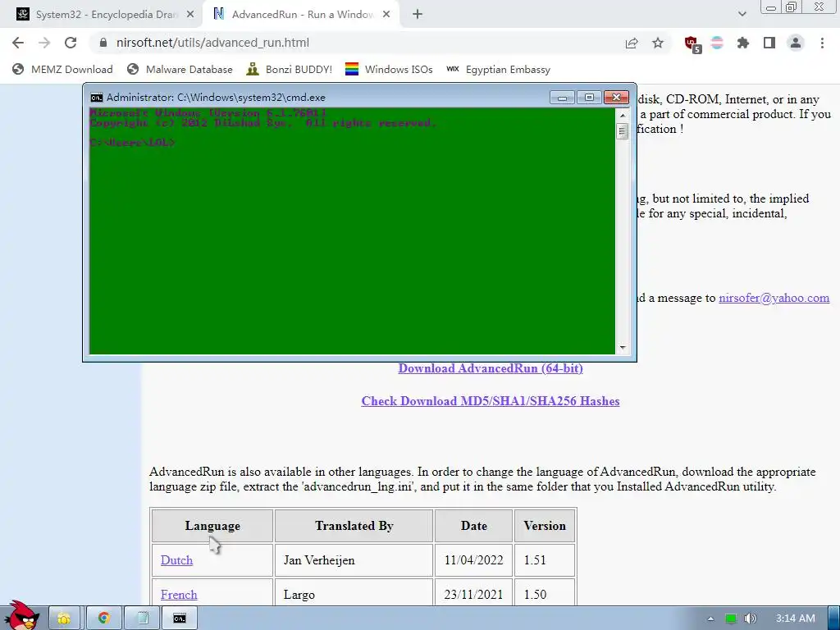This screenshot has height=630, width=840.
Task: Click the nirsofer@yahoo.com email link
Action: click(774, 298)
